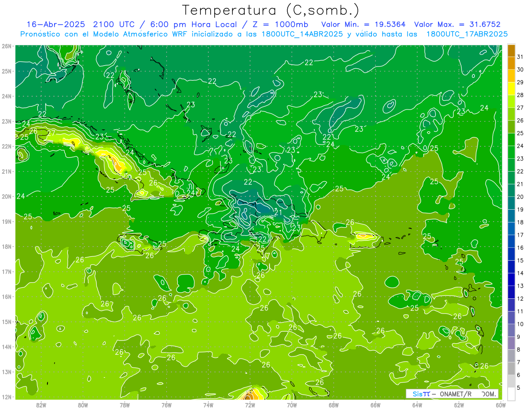Viewport: 532px width, 411px height.
Task: Click the purple swatch between 9 and 10
Action: (511, 330)
